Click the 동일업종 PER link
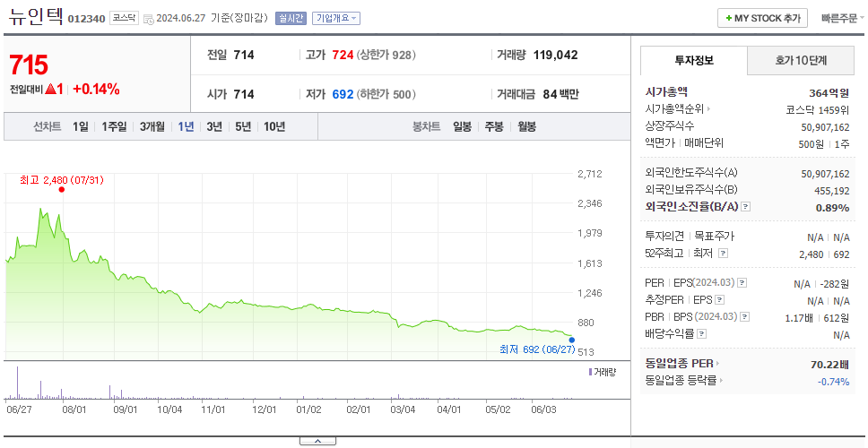The width and height of the screenshot is (868, 448). [x=679, y=364]
